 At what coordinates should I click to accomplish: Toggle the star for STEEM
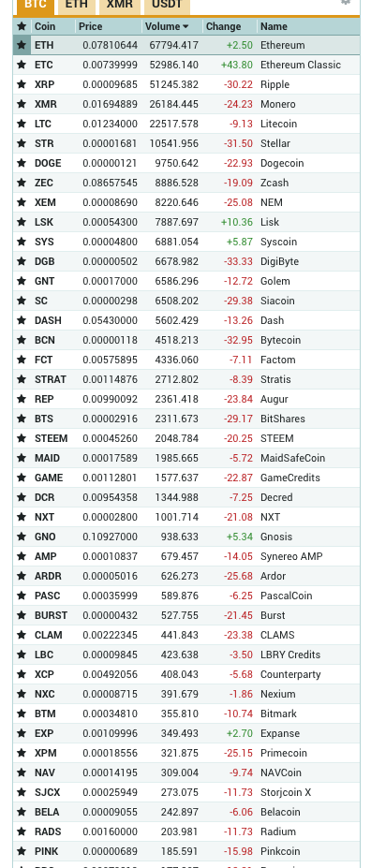click(x=22, y=438)
